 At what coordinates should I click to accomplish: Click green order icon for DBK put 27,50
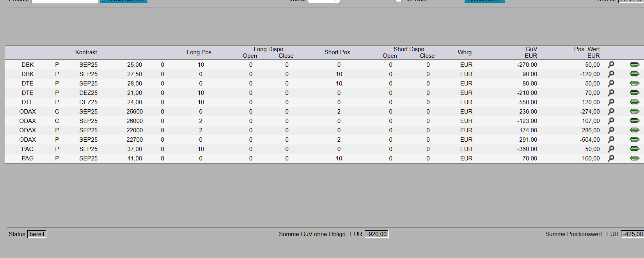tap(634, 74)
